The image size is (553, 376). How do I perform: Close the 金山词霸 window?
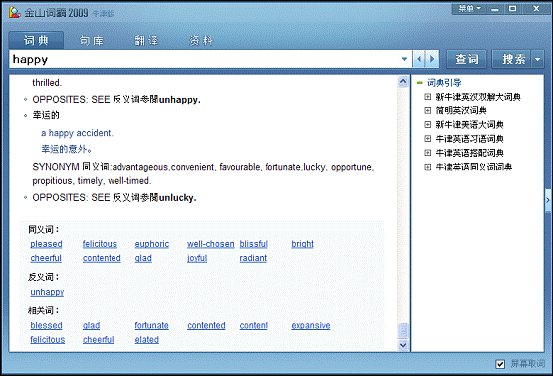click(x=536, y=8)
